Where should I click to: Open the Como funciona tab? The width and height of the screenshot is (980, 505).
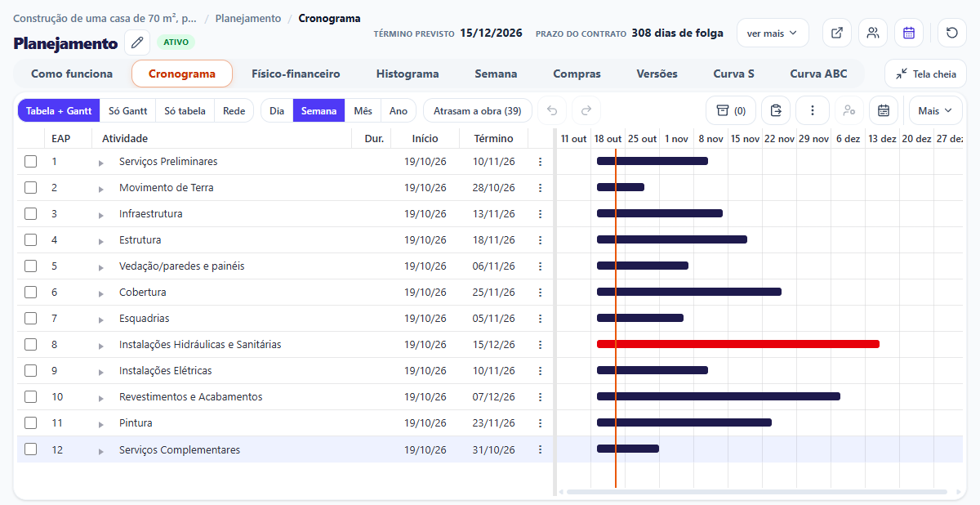pyautogui.click(x=72, y=74)
